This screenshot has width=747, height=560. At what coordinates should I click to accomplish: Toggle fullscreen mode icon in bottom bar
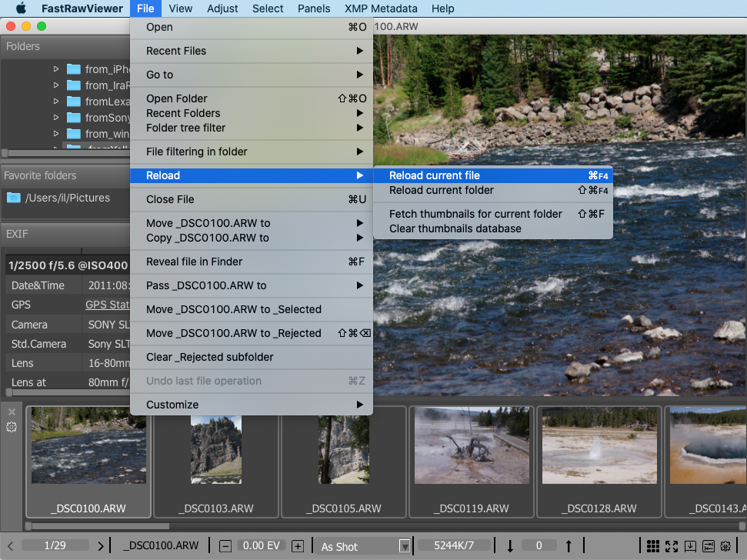[672, 546]
